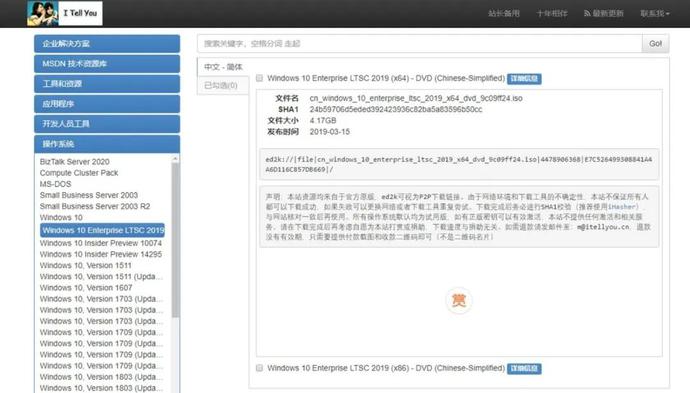This screenshot has height=393, width=690.
Task: Open the 十年相伴 nav link
Action: click(552, 13)
